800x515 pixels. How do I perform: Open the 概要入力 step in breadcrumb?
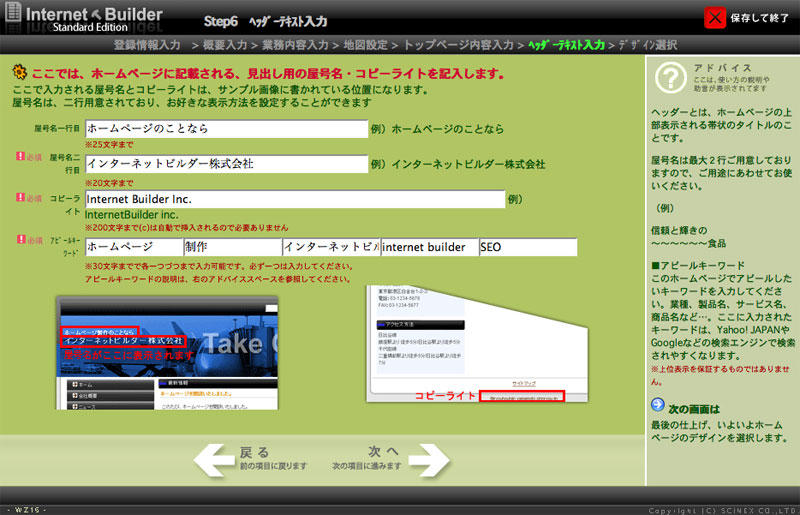229,45
